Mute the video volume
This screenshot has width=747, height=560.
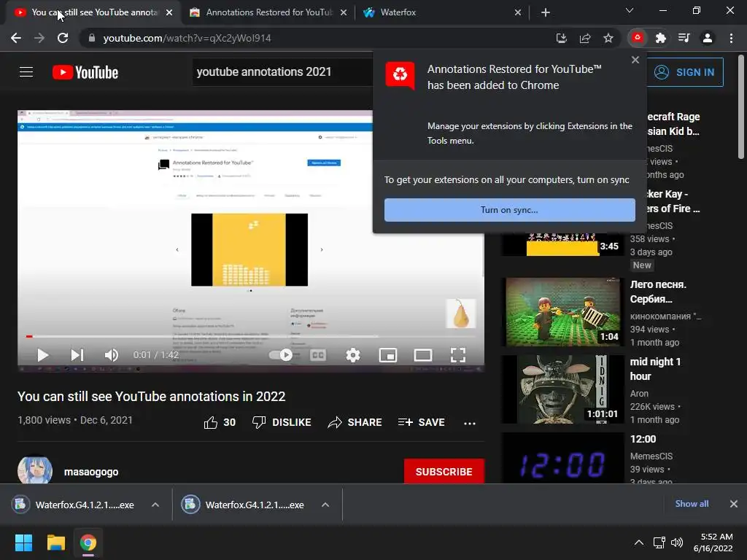[x=112, y=355]
